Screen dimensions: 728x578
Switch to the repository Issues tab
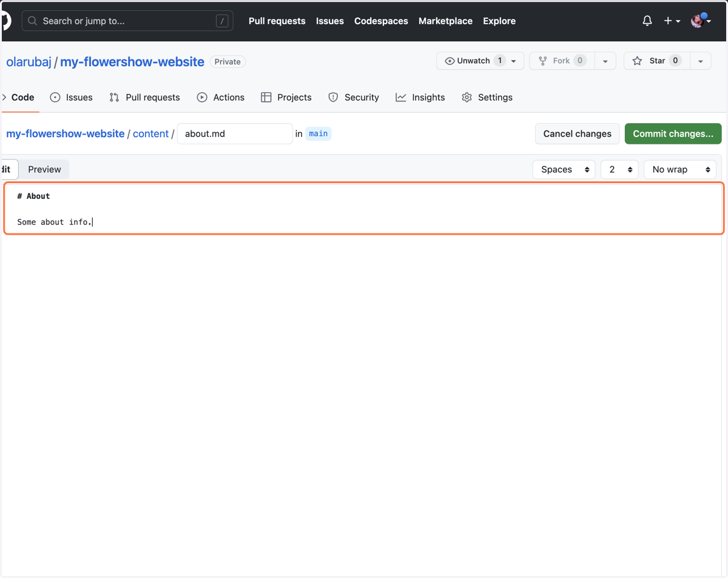(71, 97)
